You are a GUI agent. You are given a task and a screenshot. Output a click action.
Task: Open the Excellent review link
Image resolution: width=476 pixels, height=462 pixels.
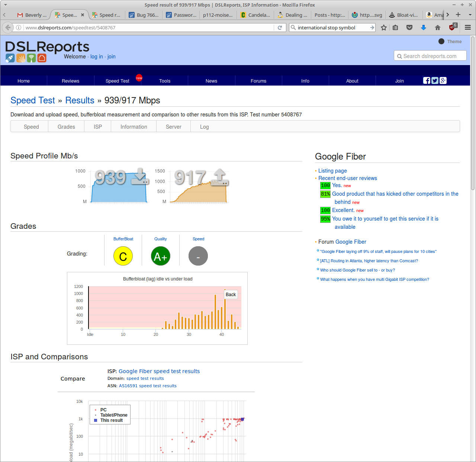[x=343, y=210]
